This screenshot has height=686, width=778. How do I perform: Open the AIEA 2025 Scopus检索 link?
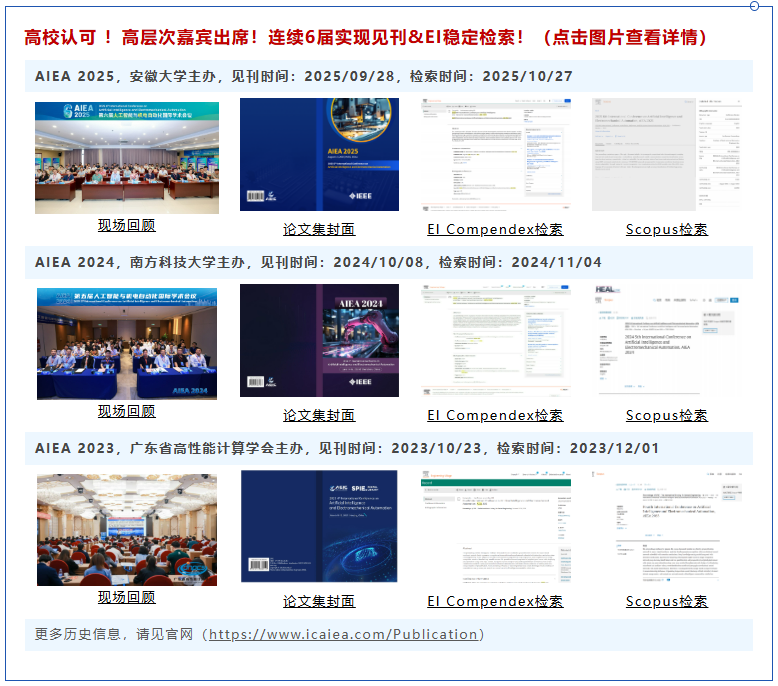[667, 229]
